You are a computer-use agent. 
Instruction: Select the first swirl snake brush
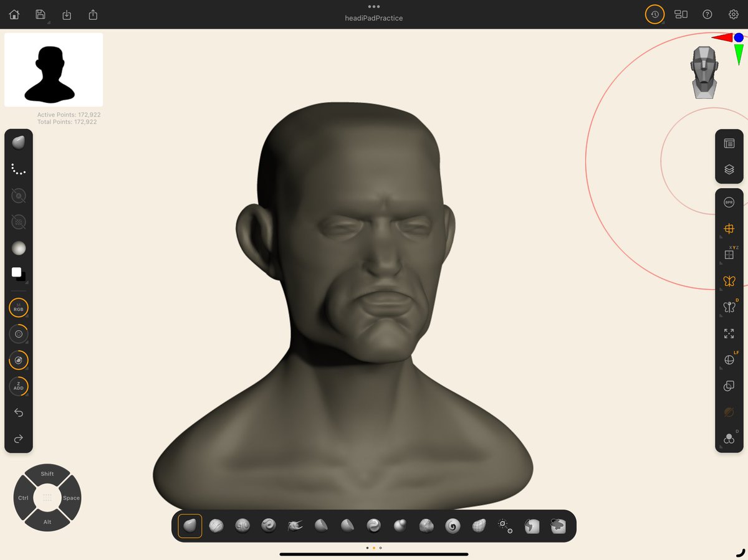tap(269, 526)
